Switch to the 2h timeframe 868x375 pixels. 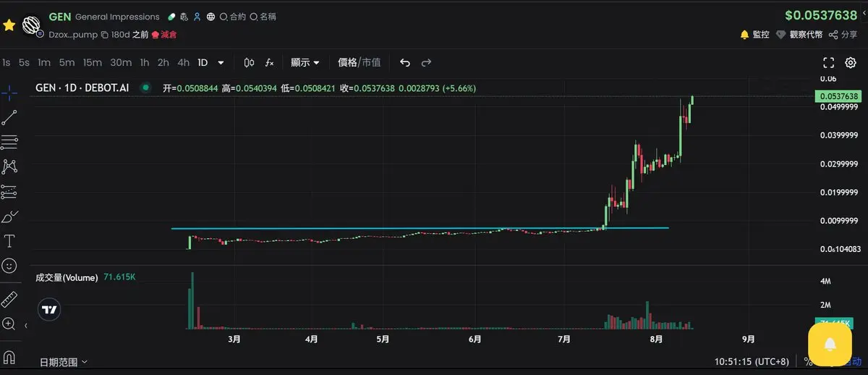[x=163, y=63]
